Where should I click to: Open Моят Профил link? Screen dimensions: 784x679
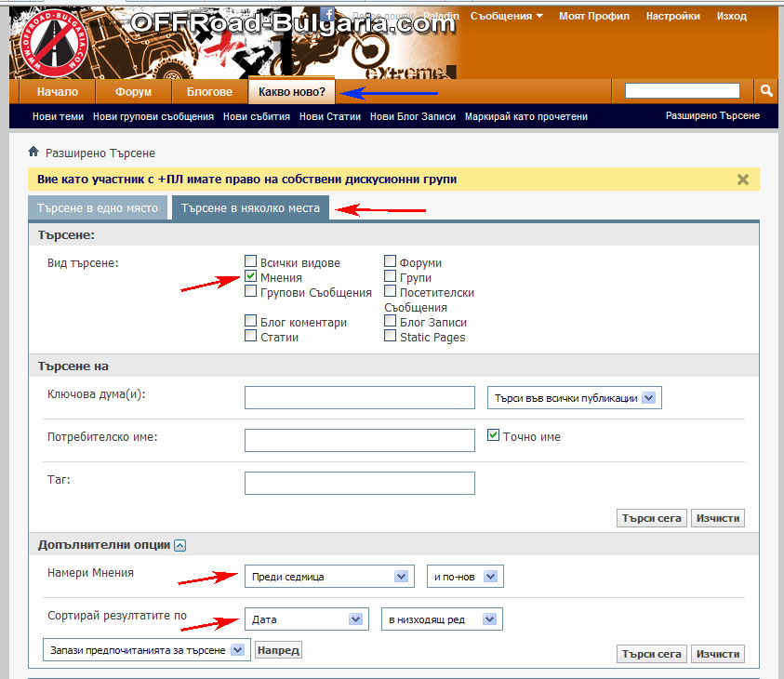tap(594, 16)
